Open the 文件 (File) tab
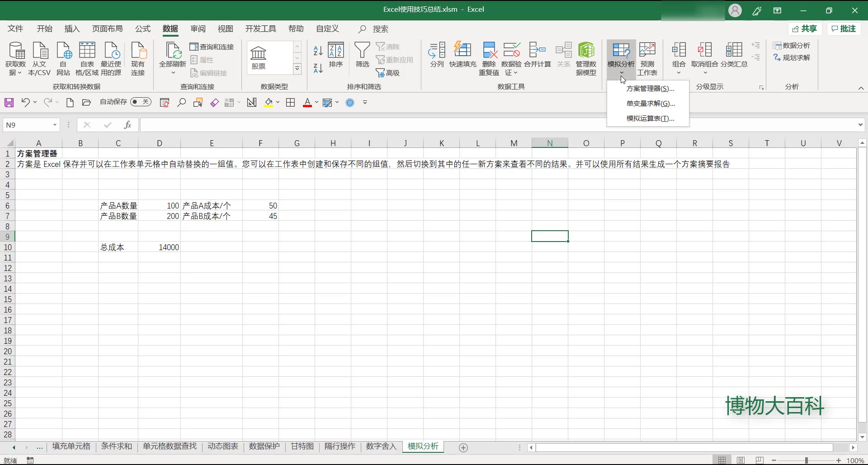868x465 pixels. (x=15, y=29)
